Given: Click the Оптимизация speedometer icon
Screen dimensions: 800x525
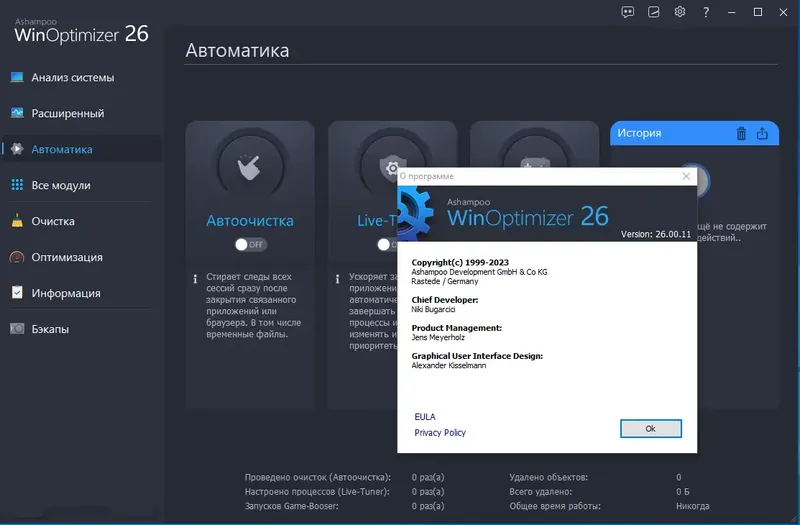Looking at the screenshot, I should pyautogui.click(x=17, y=257).
